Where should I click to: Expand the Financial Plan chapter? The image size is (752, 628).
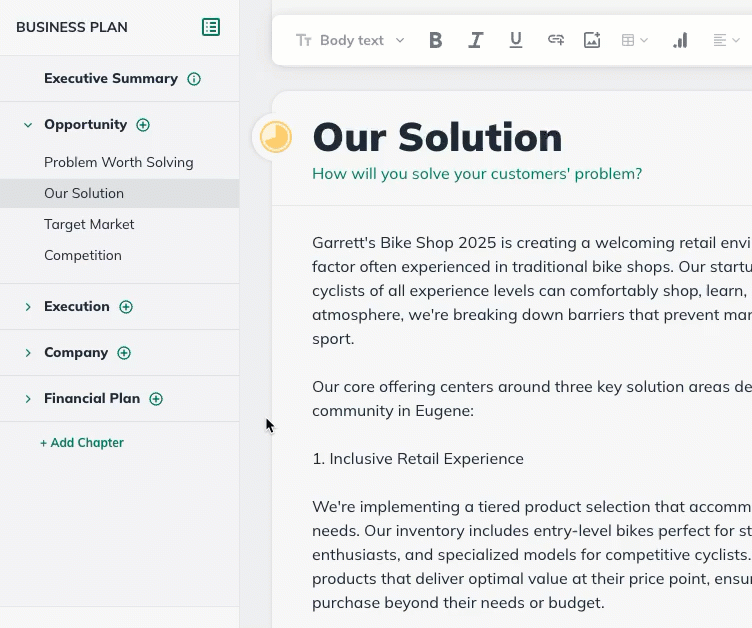28,399
